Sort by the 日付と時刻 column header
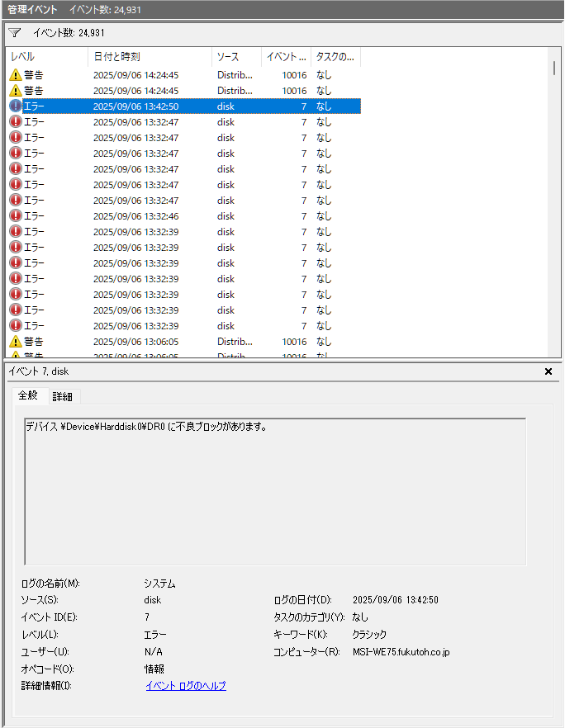565x728 pixels. (x=149, y=57)
